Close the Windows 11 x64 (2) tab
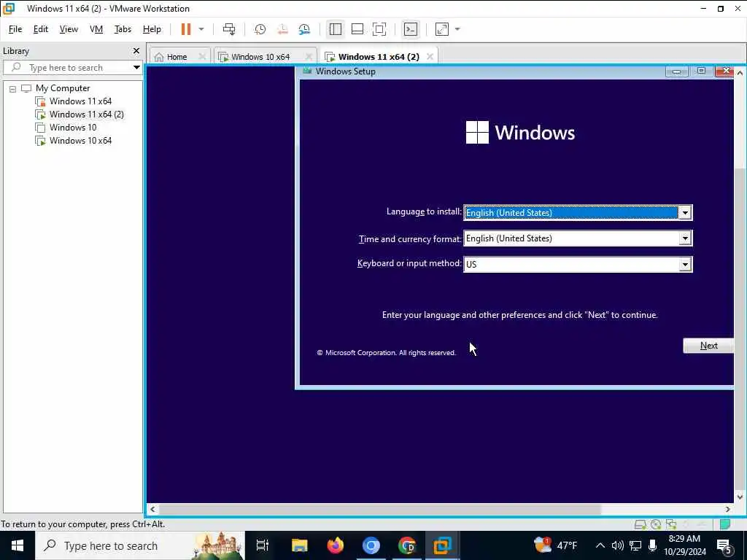The image size is (747, 560). pyautogui.click(x=430, y=57)
